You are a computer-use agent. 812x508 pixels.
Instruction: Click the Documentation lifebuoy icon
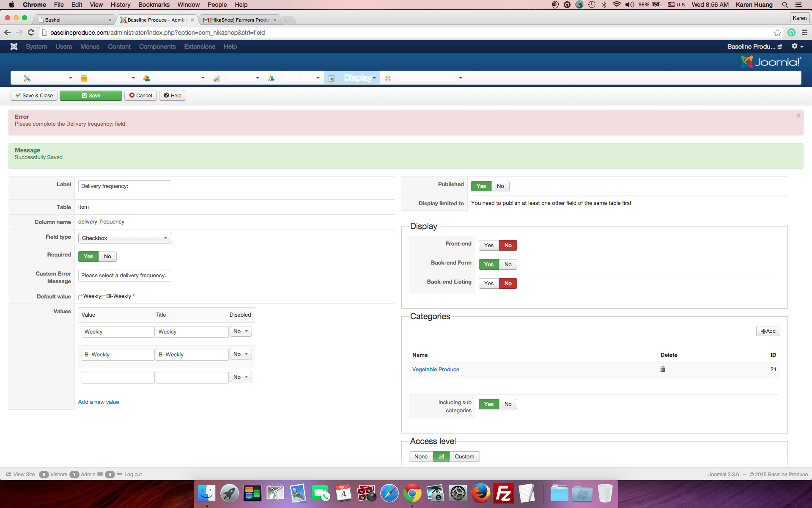[388, 78]
